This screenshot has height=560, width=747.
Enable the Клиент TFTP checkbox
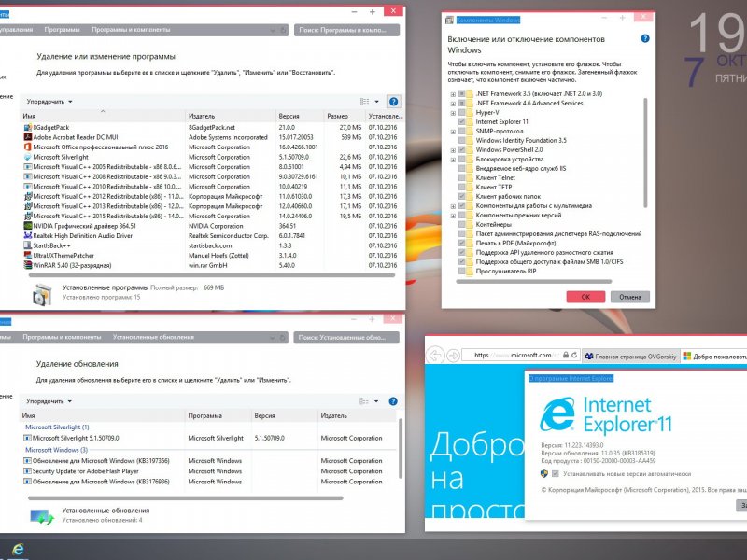click(x=461, y=188)
